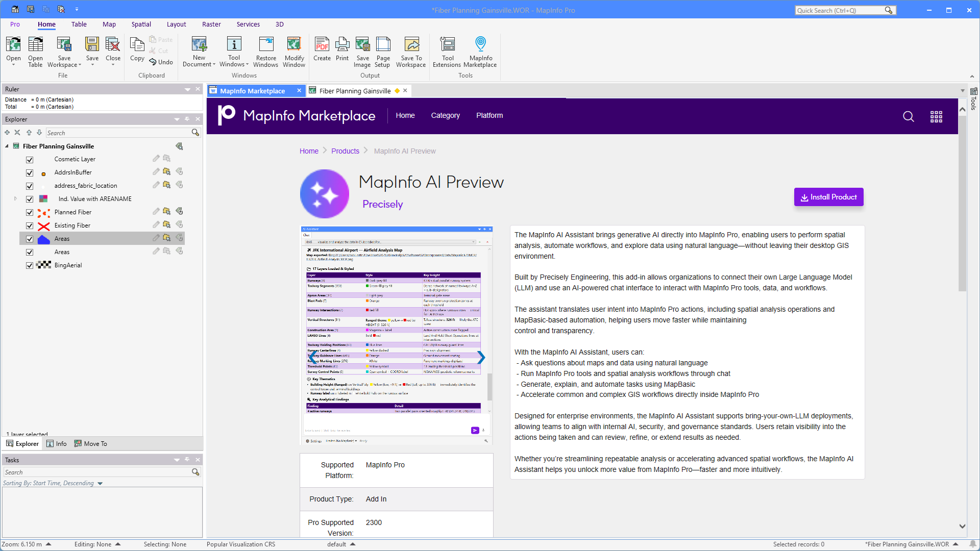The height and width of the screenshot is (551, 980).
Task: Expand the Ind. Value with AREANAME node
Action: coord(15,199)
